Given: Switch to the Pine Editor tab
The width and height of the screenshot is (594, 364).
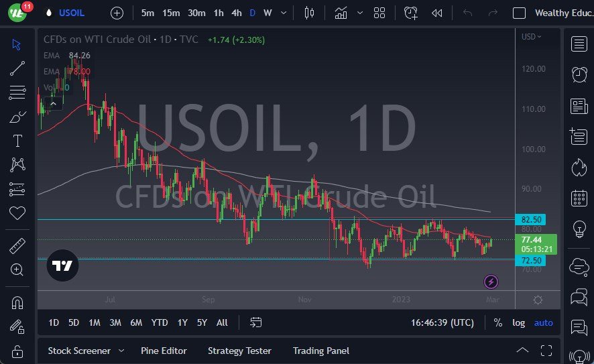Looking at the screenshot, I should 164,351.
